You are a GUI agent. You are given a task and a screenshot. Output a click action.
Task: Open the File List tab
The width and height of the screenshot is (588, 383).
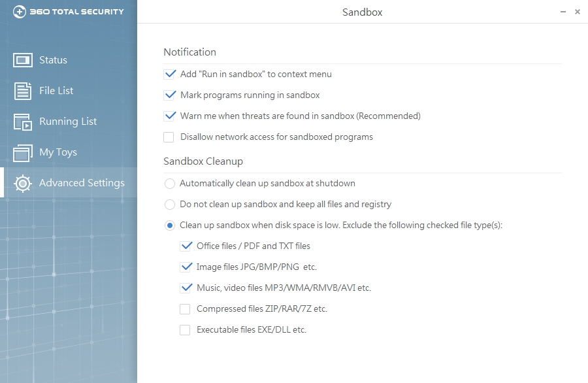[x=56, y=91]
